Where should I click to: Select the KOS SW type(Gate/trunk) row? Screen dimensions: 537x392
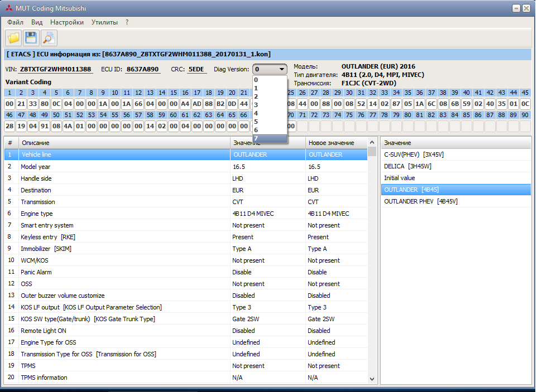(186, 319)
